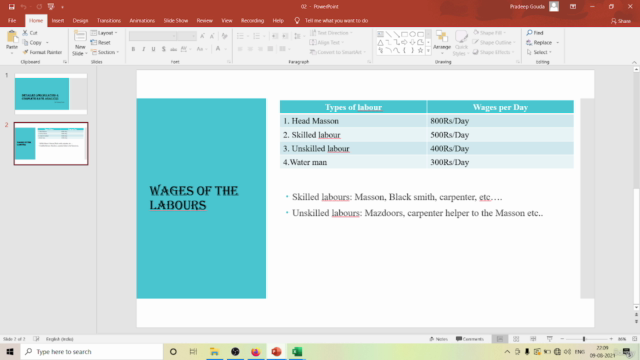Viewport: 640px width, 360px height.
Task: Open PowerPoint from the Windows taskbar
Action: pos(276,351)
